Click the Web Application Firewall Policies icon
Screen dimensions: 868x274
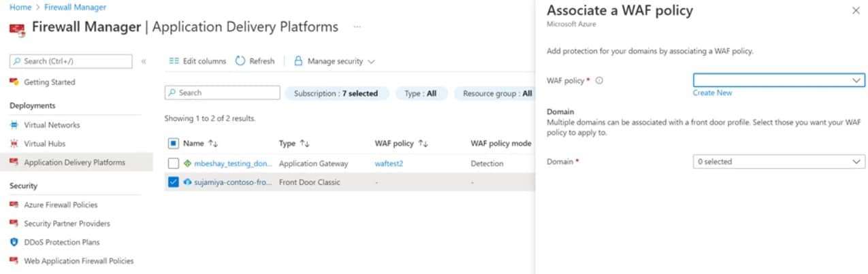point(14,260)
